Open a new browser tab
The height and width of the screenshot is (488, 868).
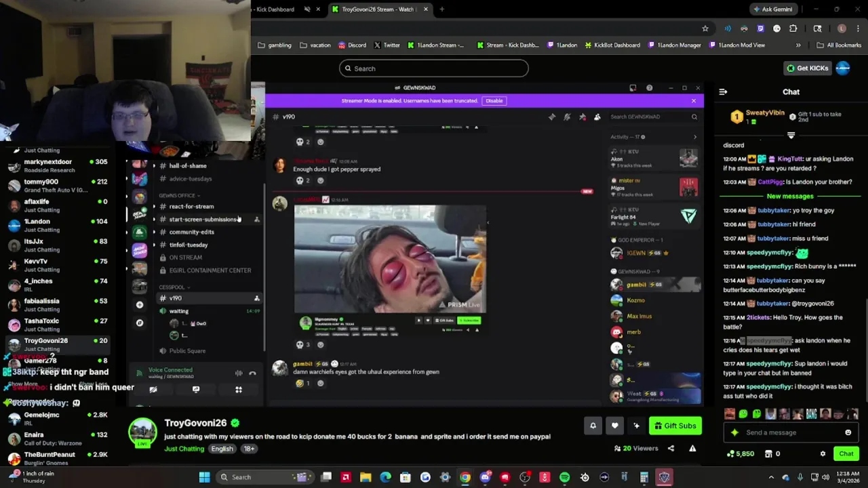441,9
